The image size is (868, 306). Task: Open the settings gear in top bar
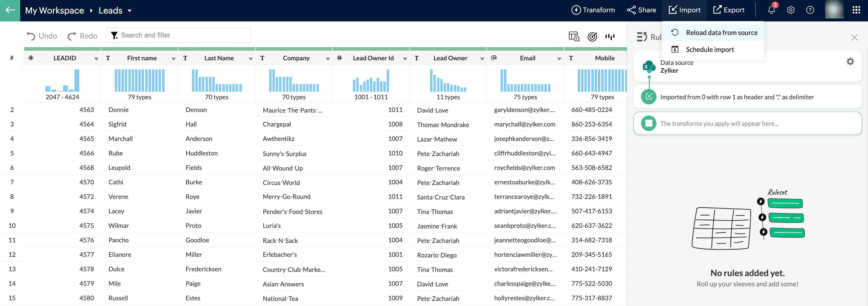point(791,10)
